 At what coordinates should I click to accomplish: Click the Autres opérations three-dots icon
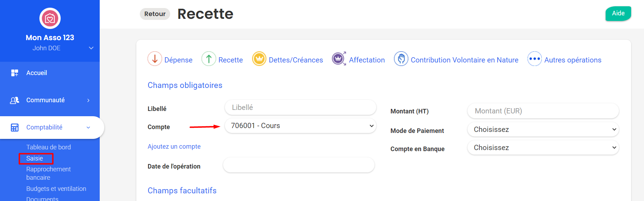(x=535, y=59)
